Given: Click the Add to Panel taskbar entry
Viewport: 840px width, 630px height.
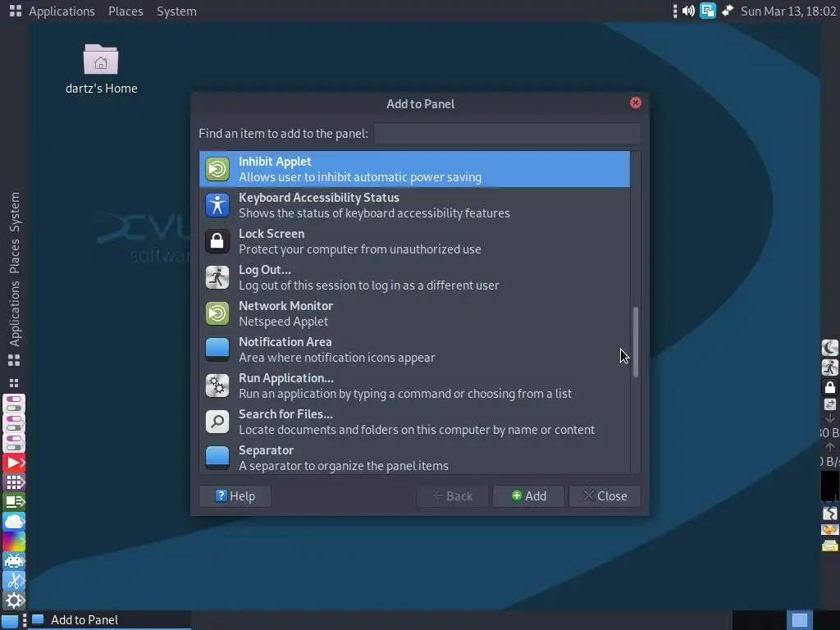Looking at the screenshot, I should coord(111,620).
